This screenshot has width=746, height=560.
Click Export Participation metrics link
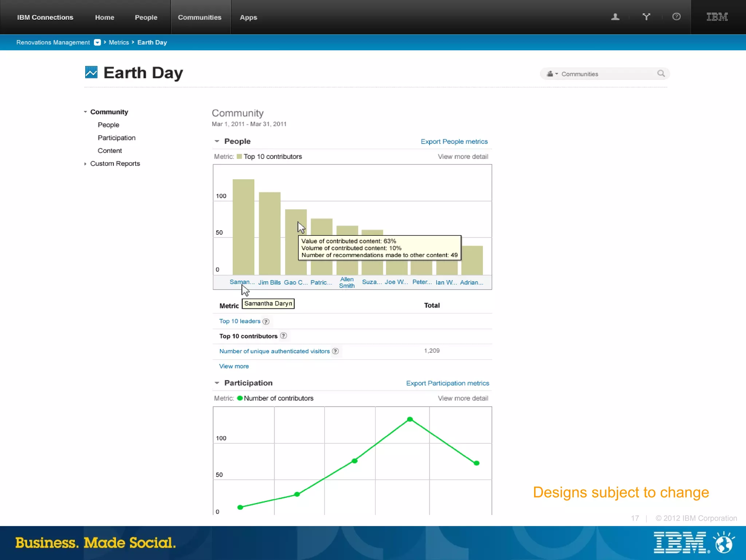click(448, 383)
